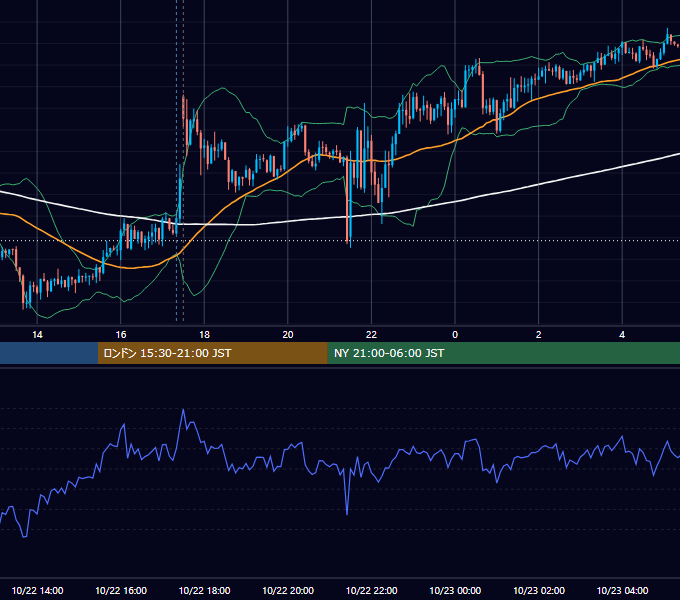Click the long-wick candle dropping near 21:30

pos(349,199)
